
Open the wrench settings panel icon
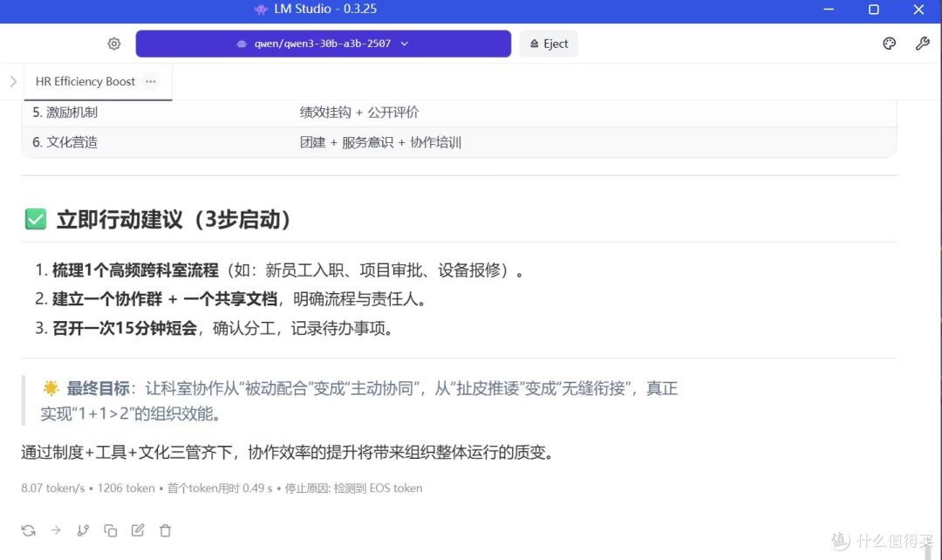[x=922, y=44]
